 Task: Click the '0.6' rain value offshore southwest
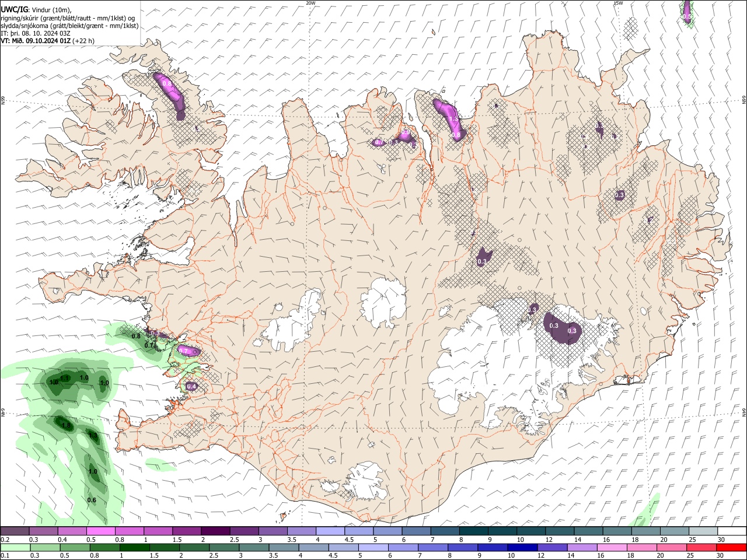(92, 501)
